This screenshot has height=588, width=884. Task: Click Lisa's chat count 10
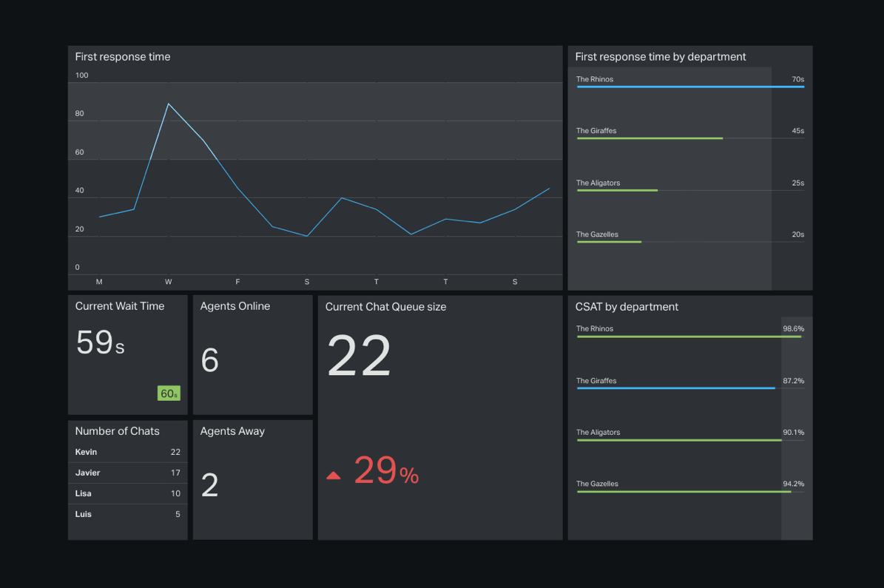pyautogui.click(x=175, y=493)
